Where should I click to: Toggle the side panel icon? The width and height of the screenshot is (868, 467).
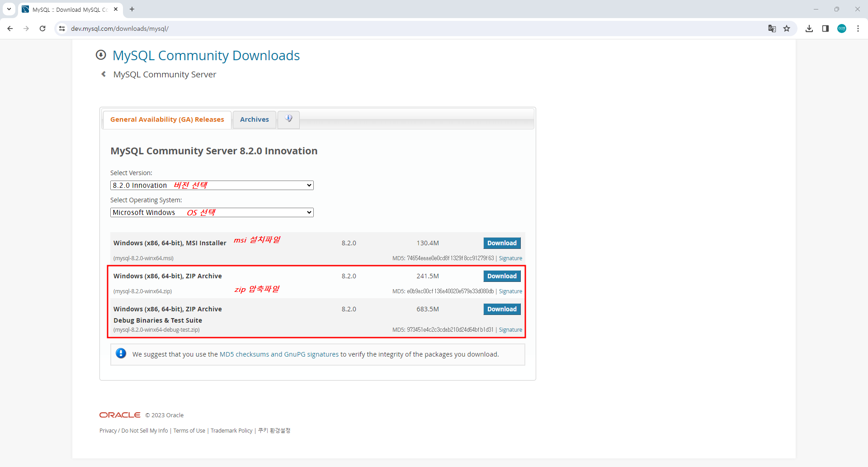(826, 29)
